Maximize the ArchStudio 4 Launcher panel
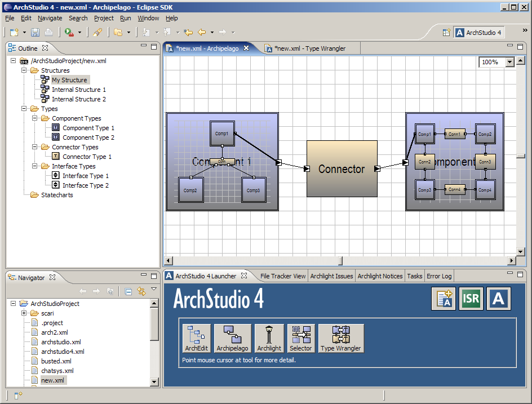The image size is (532, 404). coord(519,274)
